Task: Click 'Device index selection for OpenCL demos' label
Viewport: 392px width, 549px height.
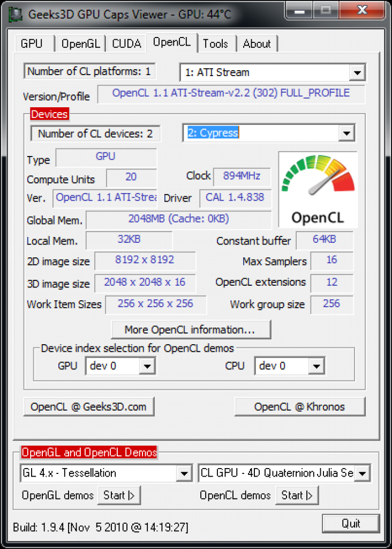Action: point(138,348)
